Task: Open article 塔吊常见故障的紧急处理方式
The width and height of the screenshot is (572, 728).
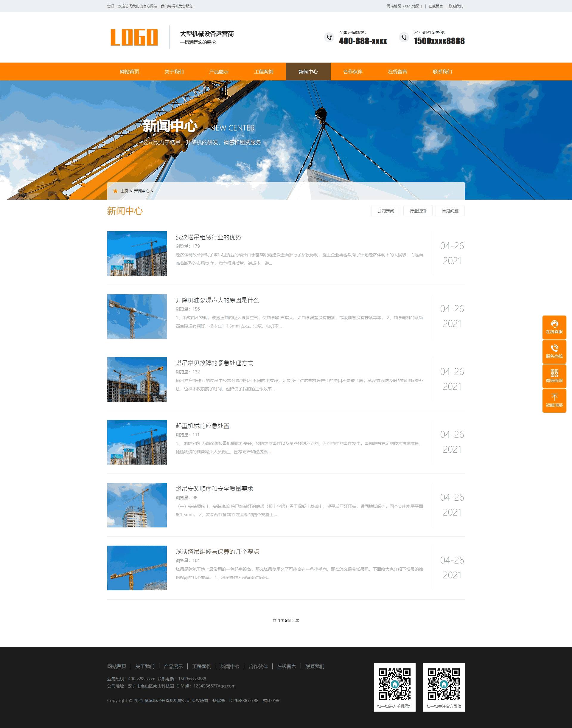Action: click(214, 363)
